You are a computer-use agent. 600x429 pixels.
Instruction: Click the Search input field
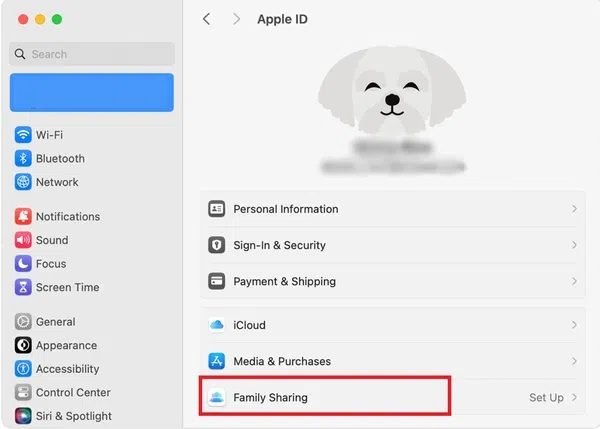point(92,54)
